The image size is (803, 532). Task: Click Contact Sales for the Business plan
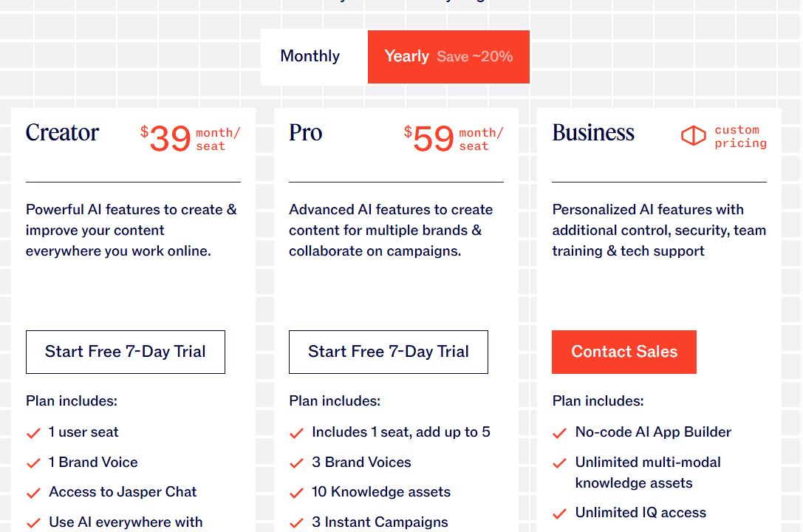[624, 352]
